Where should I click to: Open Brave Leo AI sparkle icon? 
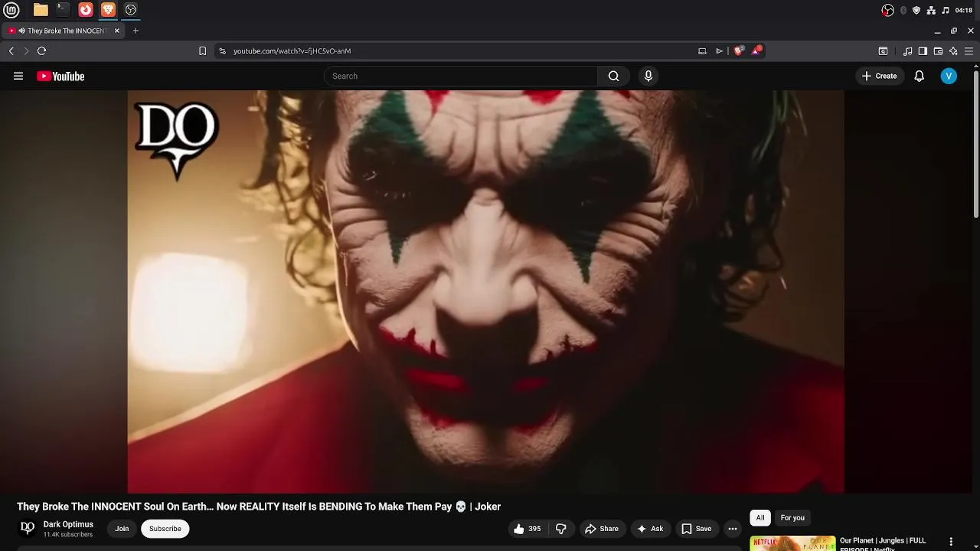[953, 51]
